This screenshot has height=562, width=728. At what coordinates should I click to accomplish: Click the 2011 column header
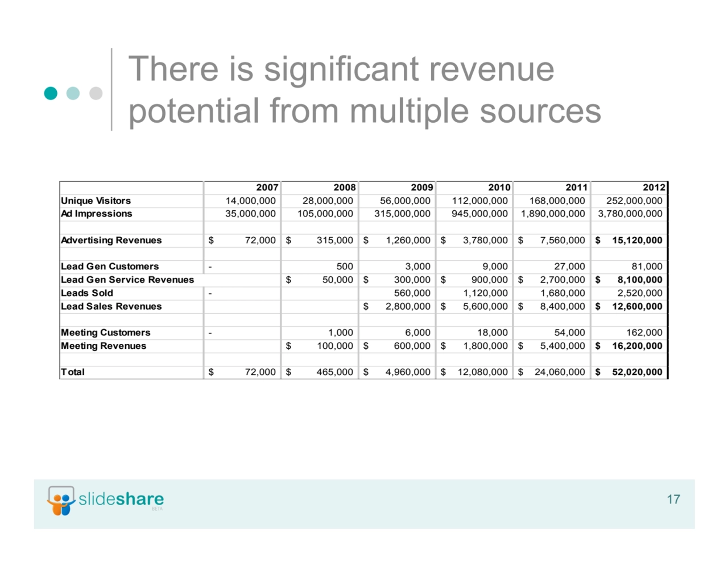point(576,188)
